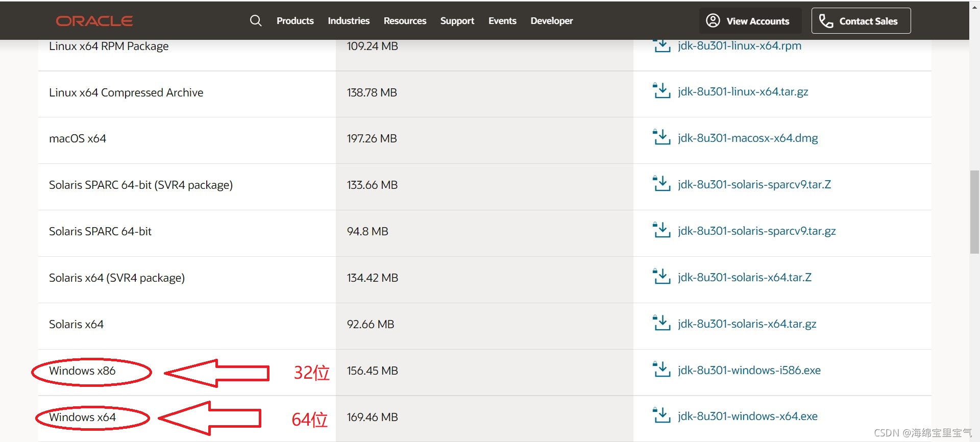Open the Developer menu
This screenshot has height=442, width=980.
point(552,21)
